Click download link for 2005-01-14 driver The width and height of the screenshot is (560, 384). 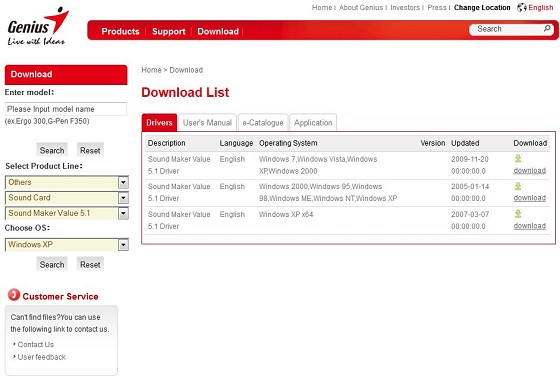pos(530,198)
